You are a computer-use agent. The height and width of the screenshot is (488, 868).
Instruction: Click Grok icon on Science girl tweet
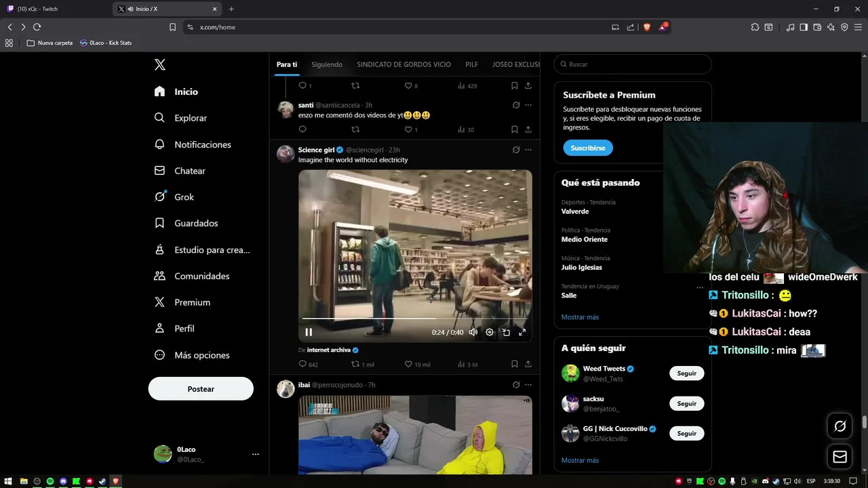516,150
